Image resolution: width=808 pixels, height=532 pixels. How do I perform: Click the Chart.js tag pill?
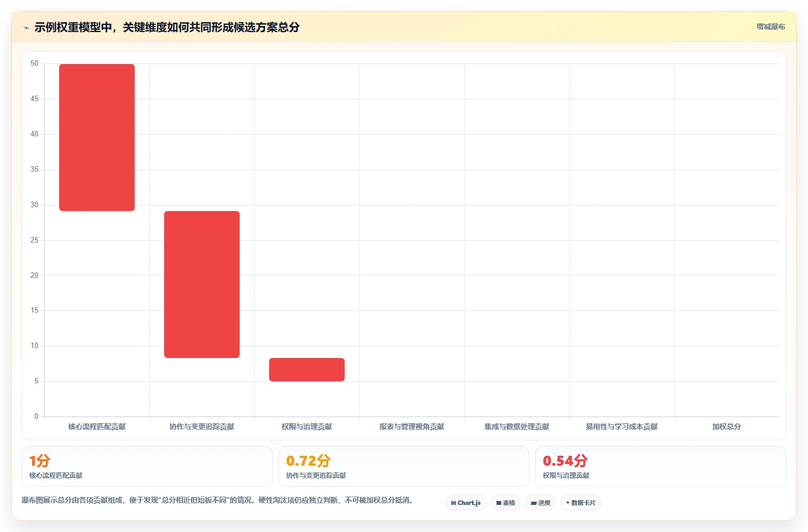[466, 503]
